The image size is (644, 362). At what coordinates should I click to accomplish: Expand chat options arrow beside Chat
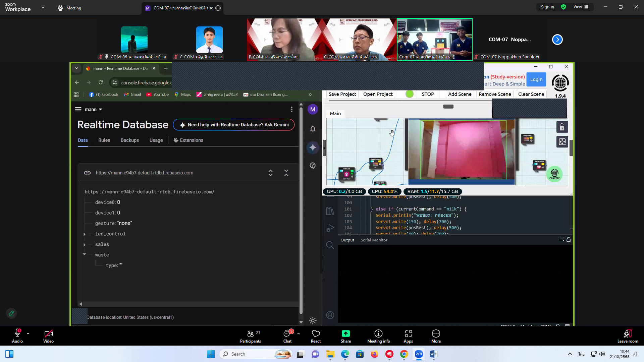[x=299, y=334]
